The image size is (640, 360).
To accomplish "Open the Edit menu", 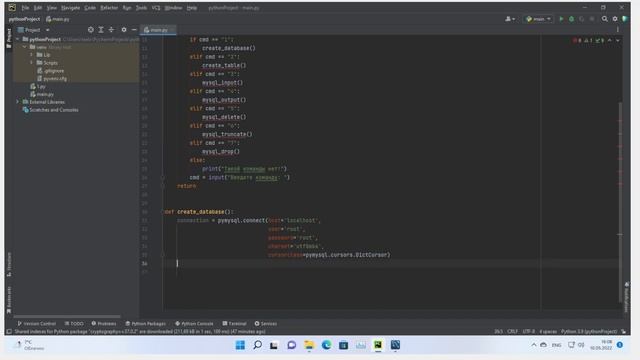I will pyautogui.click(x=38, y=8).
